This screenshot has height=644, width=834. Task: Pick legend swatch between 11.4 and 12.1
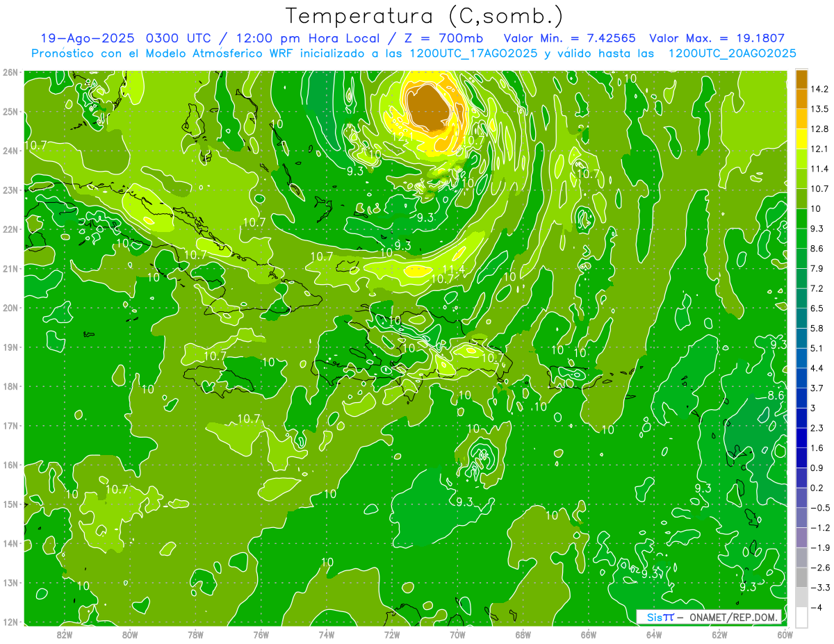click(801, 159)
